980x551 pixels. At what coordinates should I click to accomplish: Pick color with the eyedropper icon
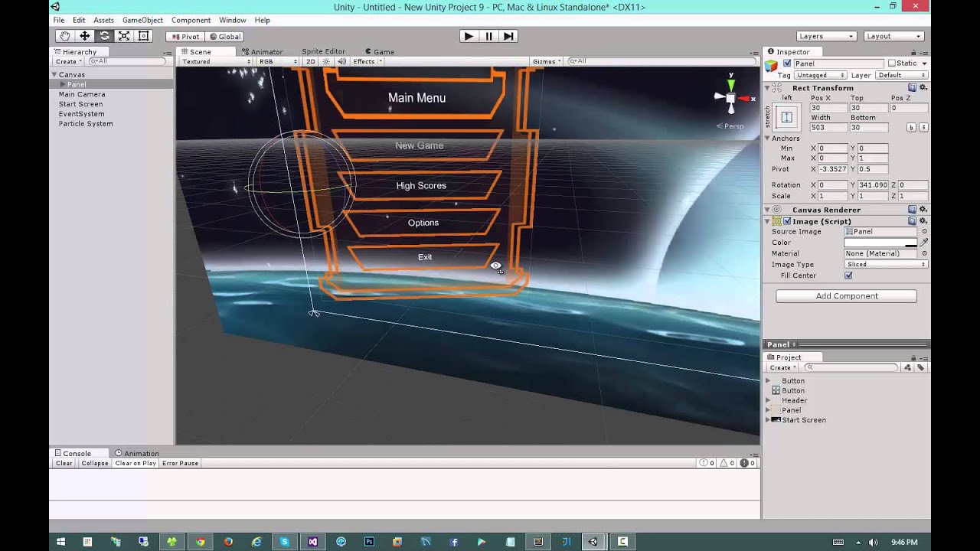tap(924, 243)
